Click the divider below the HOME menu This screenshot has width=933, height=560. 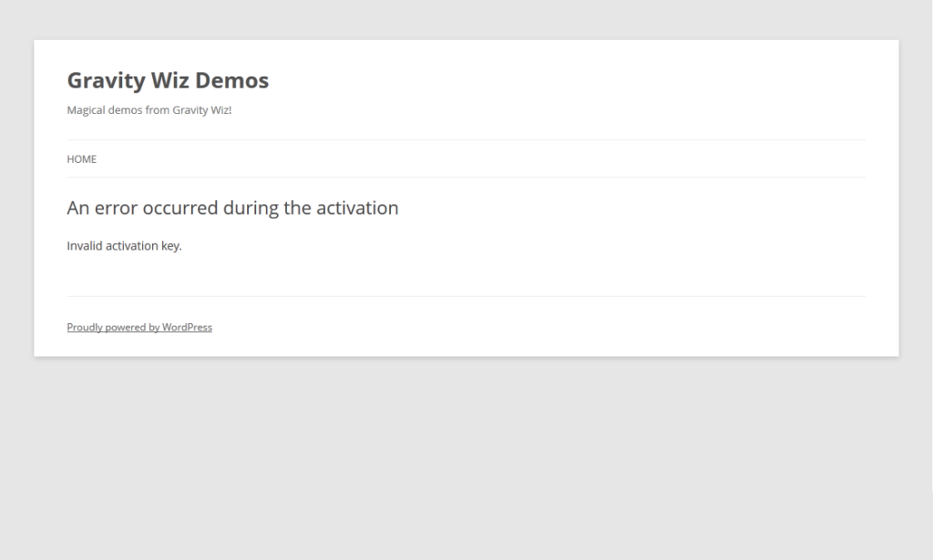click(x=466, y=176)
